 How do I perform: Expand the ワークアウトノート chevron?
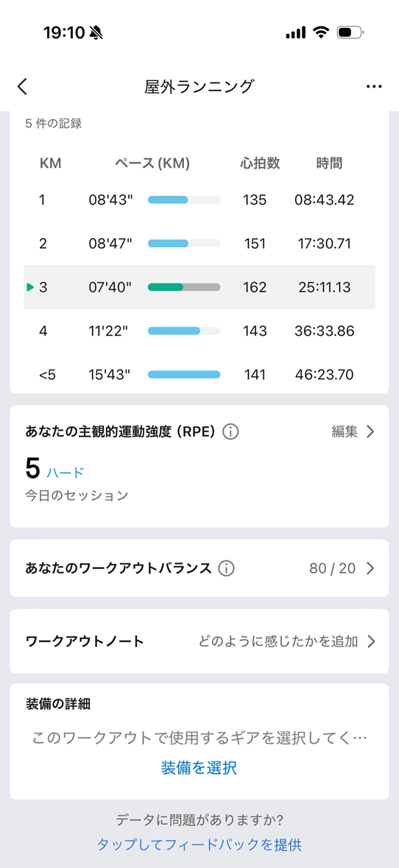pyautogui.click(x=371, y=641)
